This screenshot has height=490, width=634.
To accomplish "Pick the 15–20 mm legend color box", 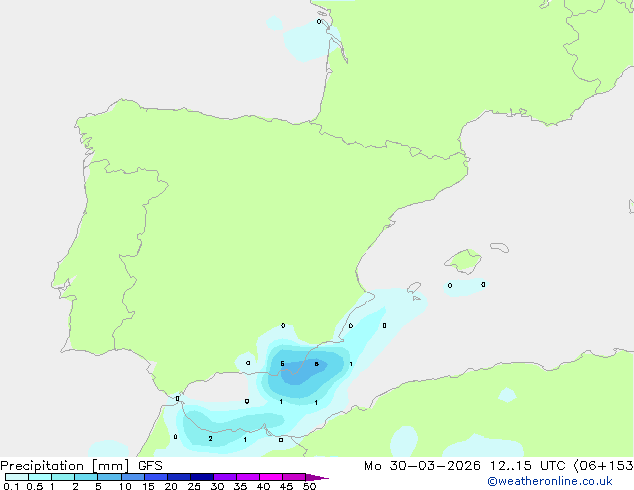I will point(156,477).
